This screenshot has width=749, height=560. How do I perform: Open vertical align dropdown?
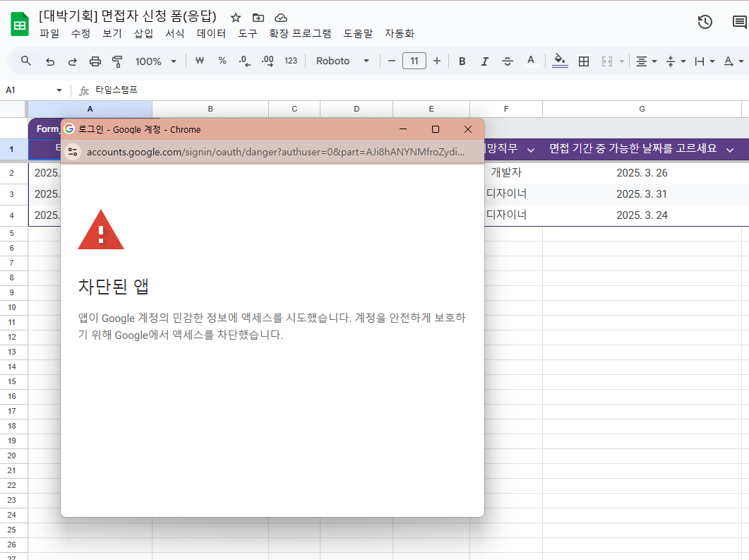tap(676, 61)
